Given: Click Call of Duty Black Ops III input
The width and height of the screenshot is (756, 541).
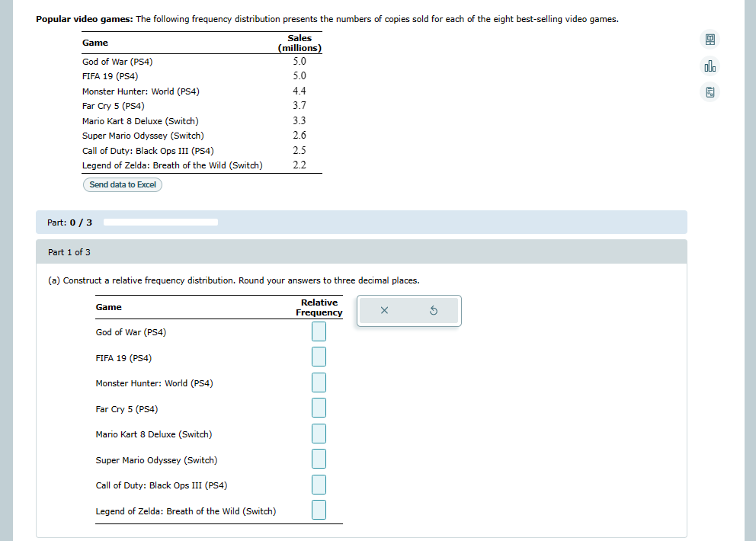Looking at the screenshot, I should pos(318,484).
